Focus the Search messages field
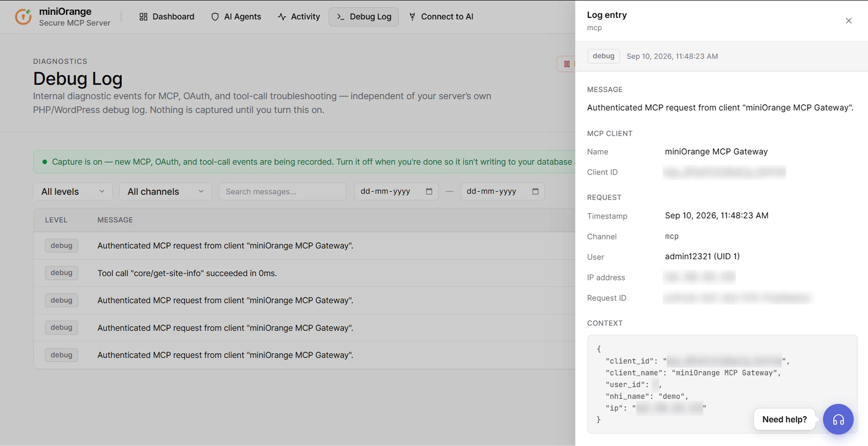 click(282, 191)
